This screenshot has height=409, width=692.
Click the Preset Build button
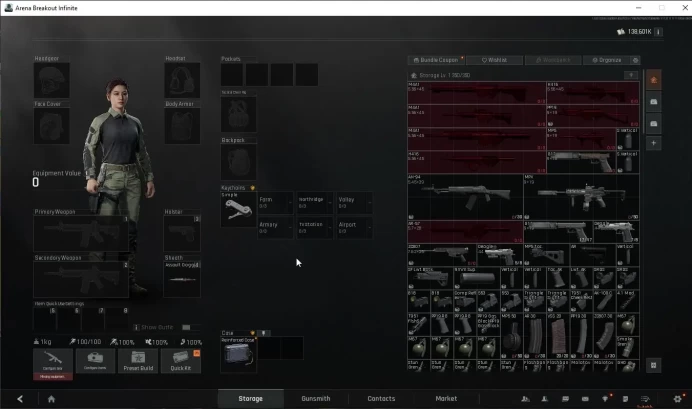(138, 360)
